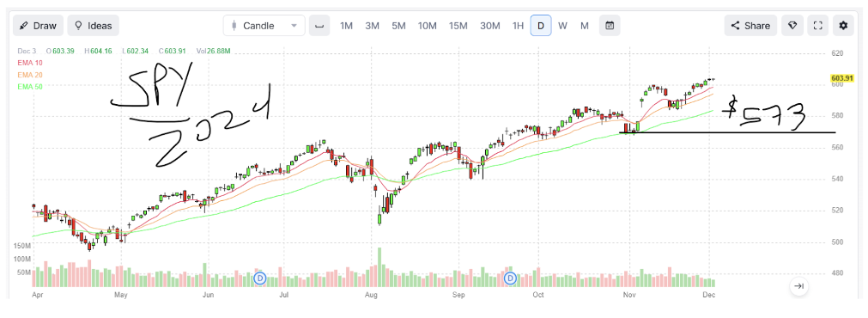The height and width of the screenshot is (318, 868).
Task: Select the 5M timeframe
Action: tap(398, 26)
